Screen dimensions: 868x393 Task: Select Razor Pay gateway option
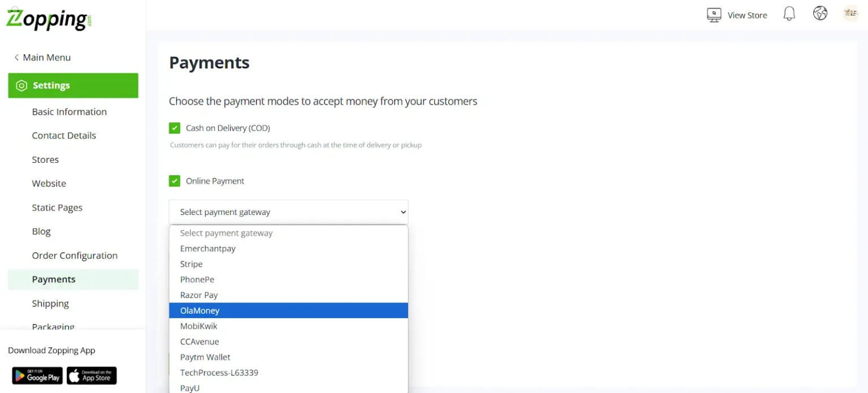tap(288, 295)
